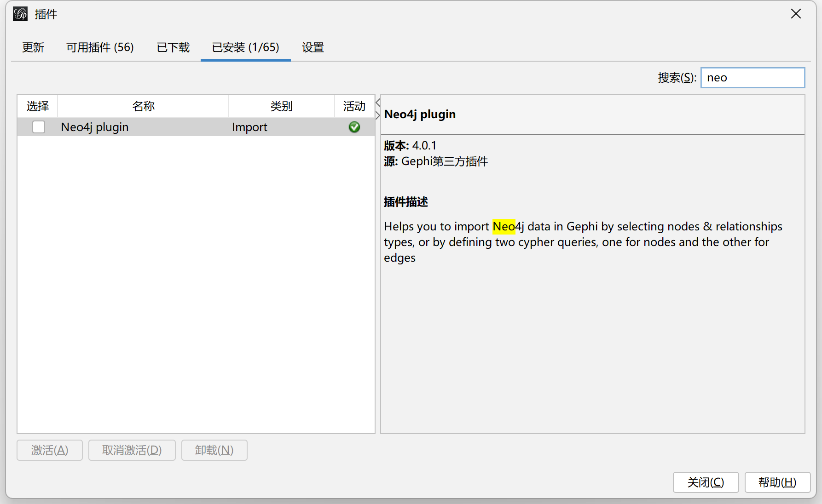
Task: Focus the search field containing 'neo'
Action: (753, 78)
